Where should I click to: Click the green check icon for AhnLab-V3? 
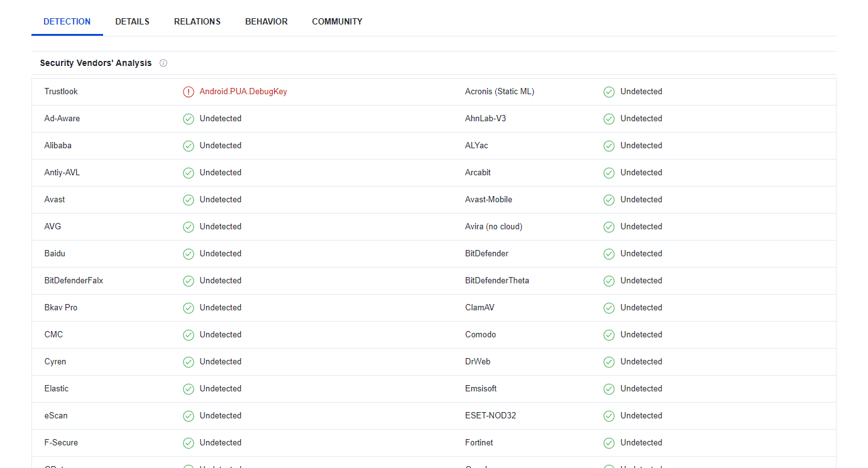point(609,119)
